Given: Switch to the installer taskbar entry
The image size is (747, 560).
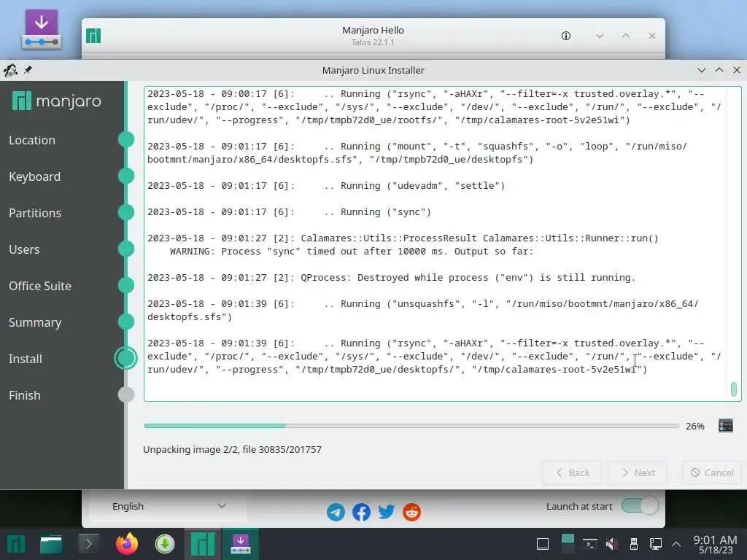Looking at the screenshot, I should [241, 544].
